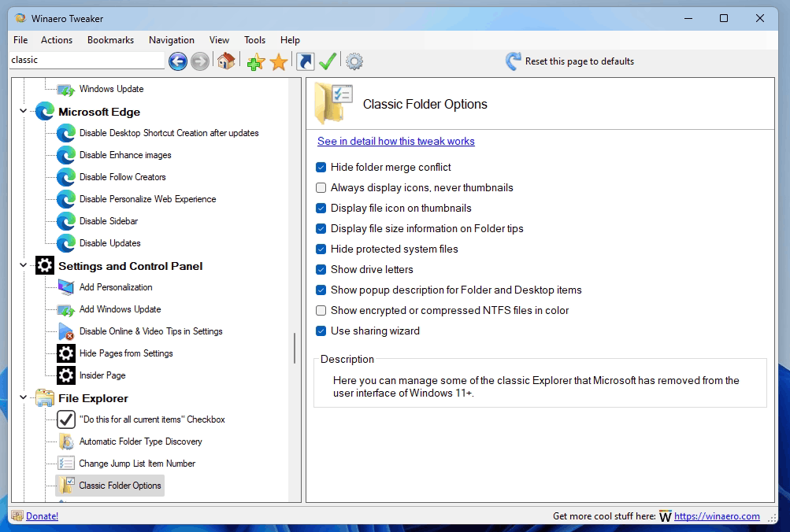Image resolution: width=790 pixels, height=532 pixels.
Task: Click the search box containing classic
Action: point(87,60)
